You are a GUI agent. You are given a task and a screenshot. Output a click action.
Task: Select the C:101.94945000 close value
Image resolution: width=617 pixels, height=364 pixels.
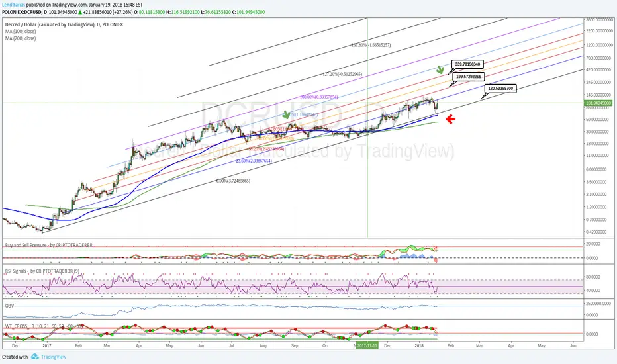tap(249, 12)
